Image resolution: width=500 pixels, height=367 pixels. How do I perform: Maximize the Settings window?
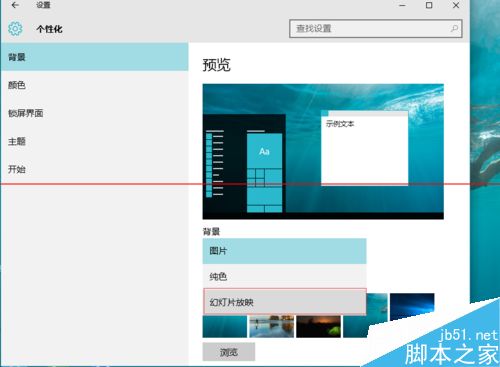(x=429, y=5)
